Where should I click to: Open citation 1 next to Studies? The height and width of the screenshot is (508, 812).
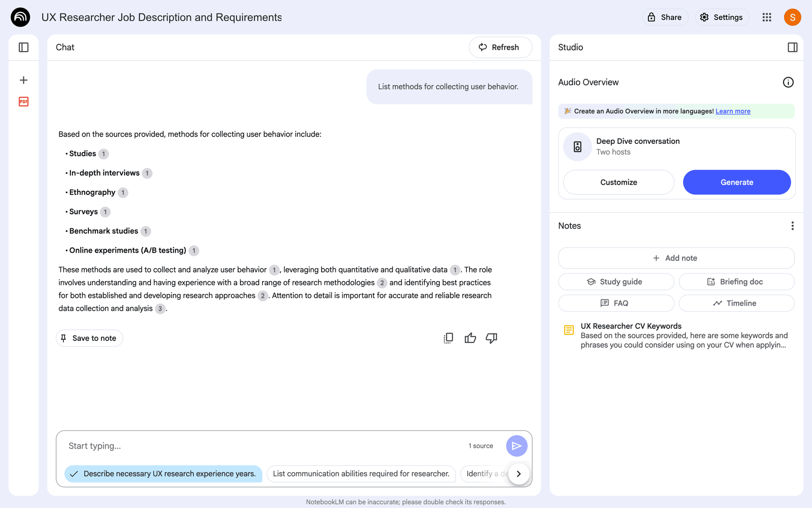point(104,154)
